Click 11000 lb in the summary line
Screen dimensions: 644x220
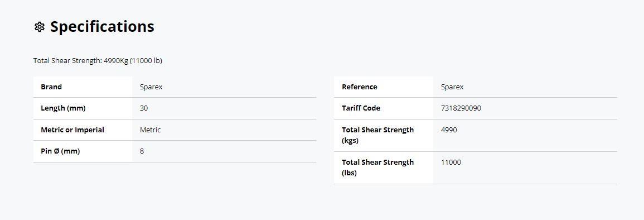[146, 61]
